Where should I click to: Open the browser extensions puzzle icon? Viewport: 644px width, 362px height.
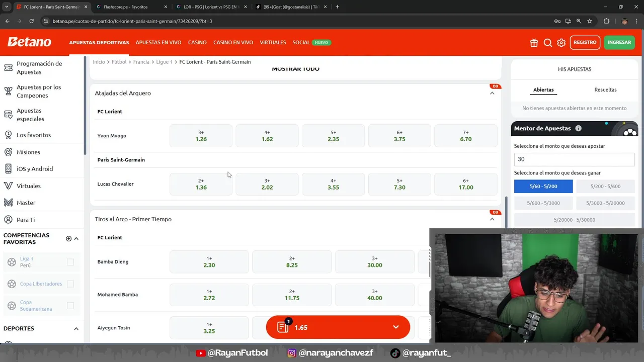606,21
